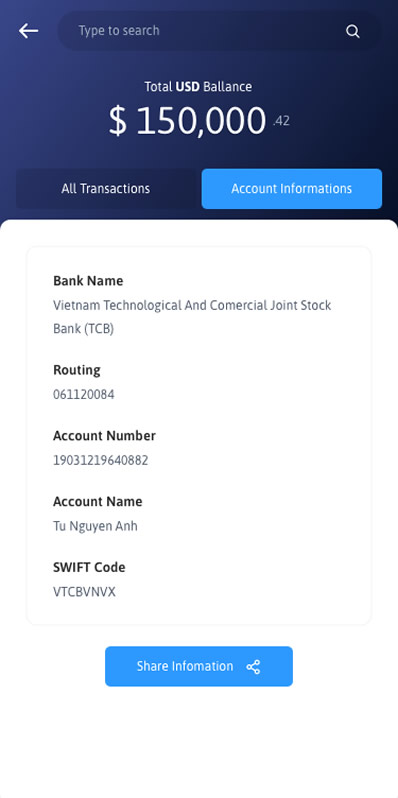This screenshot has width=398, height=798.
Task: Click the Routing heading
Action: click(x=76, y=370)
